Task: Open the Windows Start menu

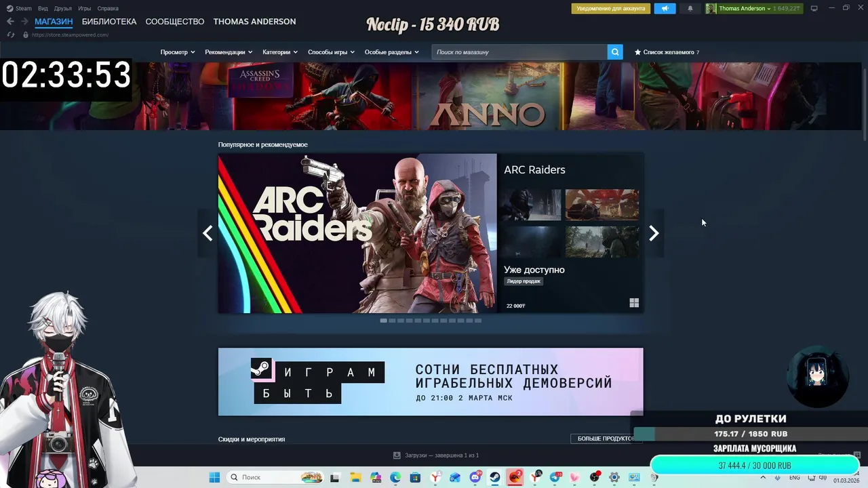Action: click(x=214, y=477)
